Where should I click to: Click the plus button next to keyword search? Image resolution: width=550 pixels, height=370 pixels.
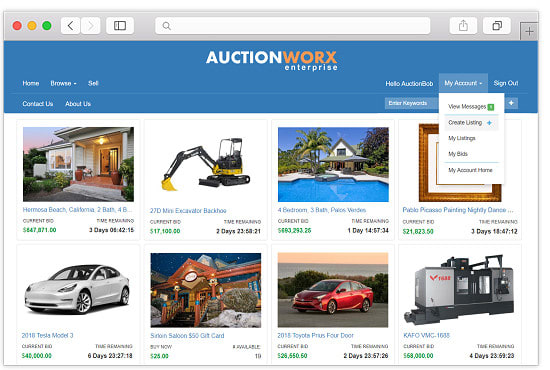tap(511, 103)
